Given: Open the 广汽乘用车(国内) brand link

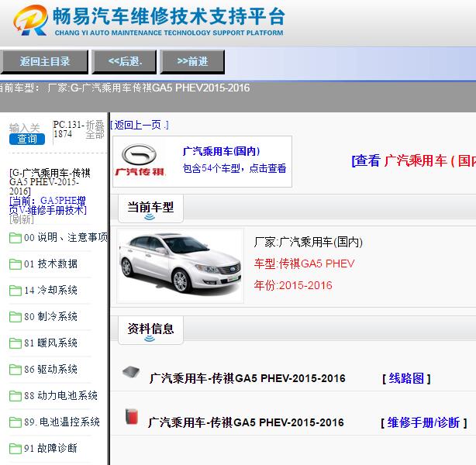Looking at the screenshot, I should (221, 151).
